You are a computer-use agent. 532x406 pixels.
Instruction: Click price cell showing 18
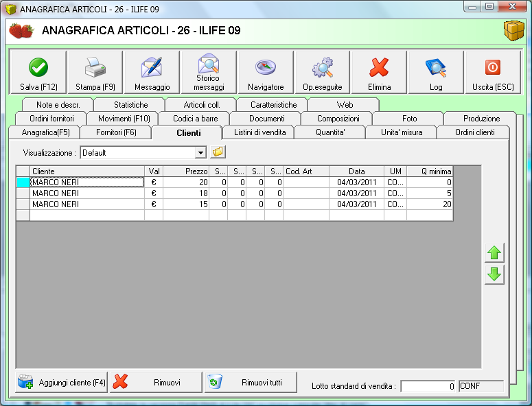(186, 193)
